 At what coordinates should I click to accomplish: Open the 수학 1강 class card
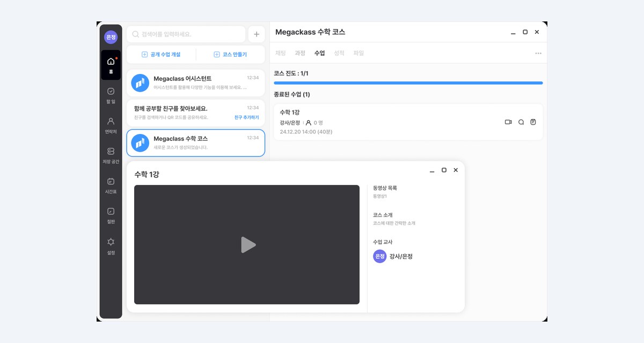click(x=408, y=122)
